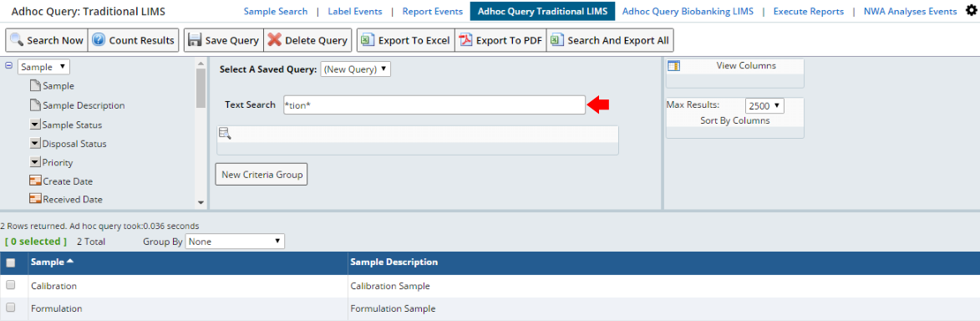This screenshot has height=321, width=980.
Task: Click the Search Now button
Action: pos(47,40)
